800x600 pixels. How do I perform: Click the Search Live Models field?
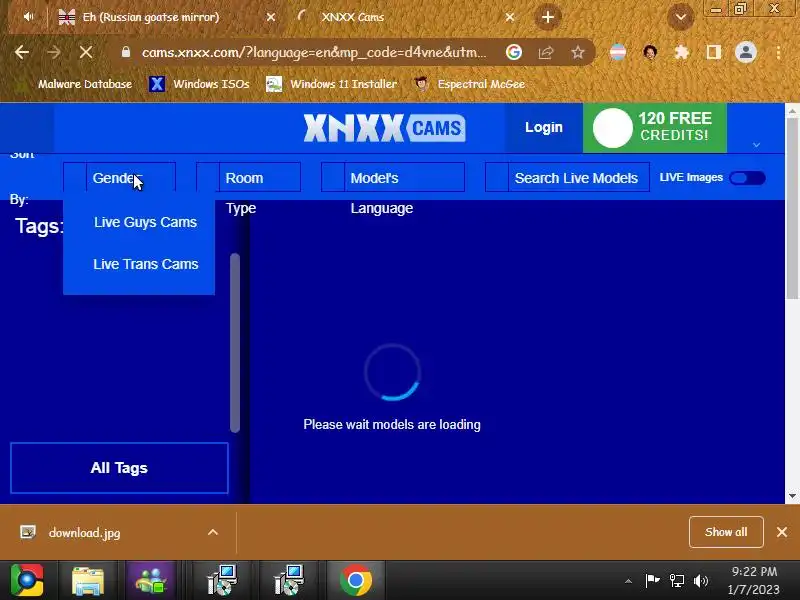coord(567,178)
